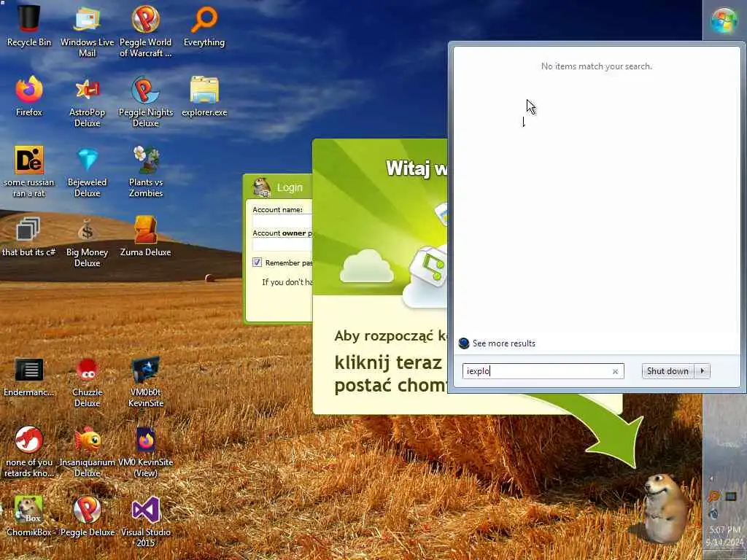Select the Peggle Nights Deluxe icon
The height and width of the screenshot is (560, 747).
145,101
